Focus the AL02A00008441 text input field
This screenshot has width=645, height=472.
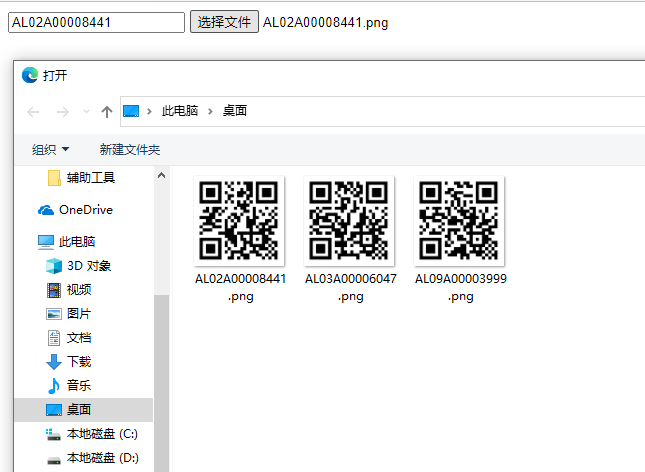pyautogui.click(x=96, y=22)
